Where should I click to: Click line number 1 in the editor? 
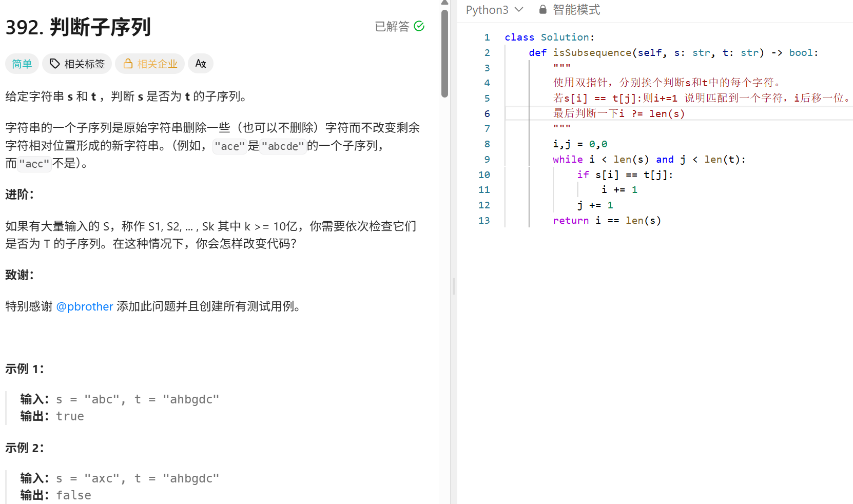487,37
